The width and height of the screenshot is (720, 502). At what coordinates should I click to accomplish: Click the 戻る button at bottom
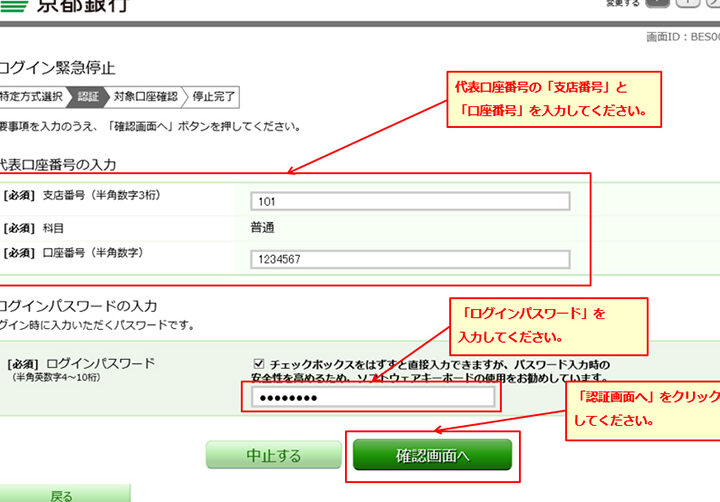pyautogui.click(x=62, y=494)
